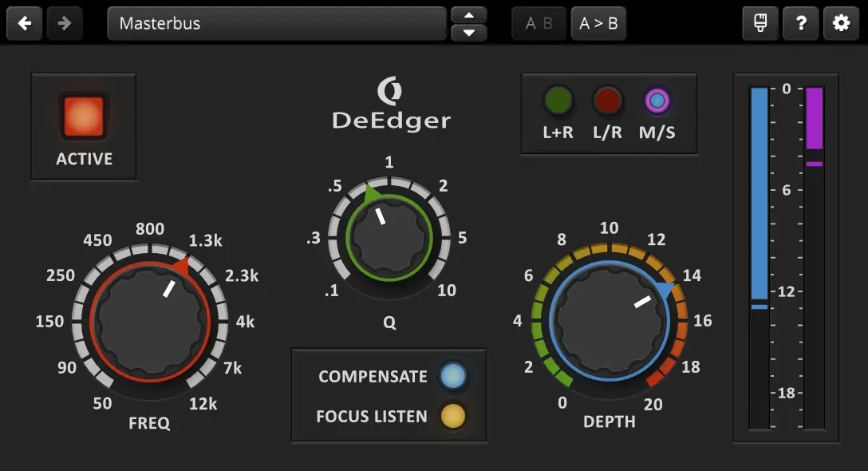Enable the COMPENSATE toggle
Image resolution: width=868 pixels, height=471 pixels.
click(453, 376)
